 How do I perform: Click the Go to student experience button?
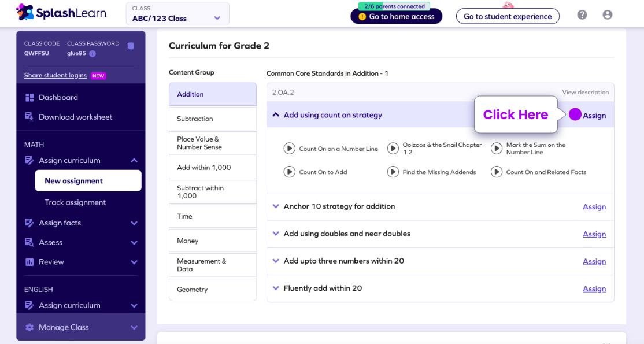coord(508,16)
